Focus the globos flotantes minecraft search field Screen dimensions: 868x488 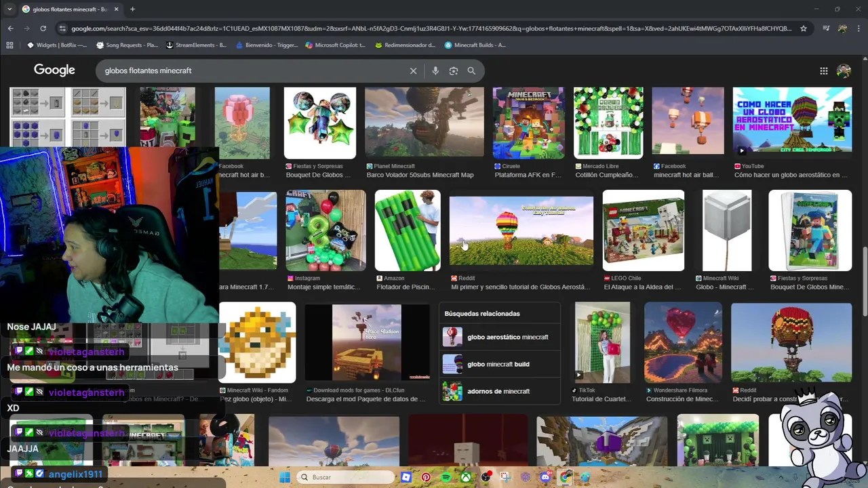pyautogui.click(x=251, y=70)
